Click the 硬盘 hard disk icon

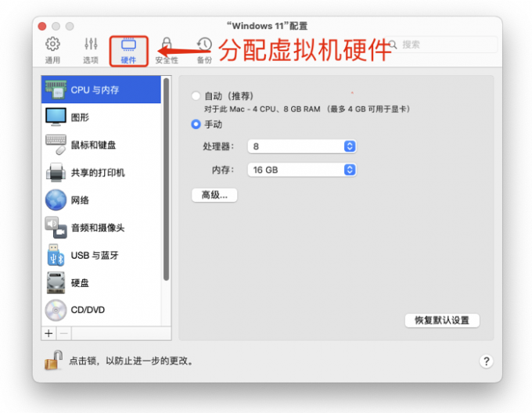coord(56,282)
